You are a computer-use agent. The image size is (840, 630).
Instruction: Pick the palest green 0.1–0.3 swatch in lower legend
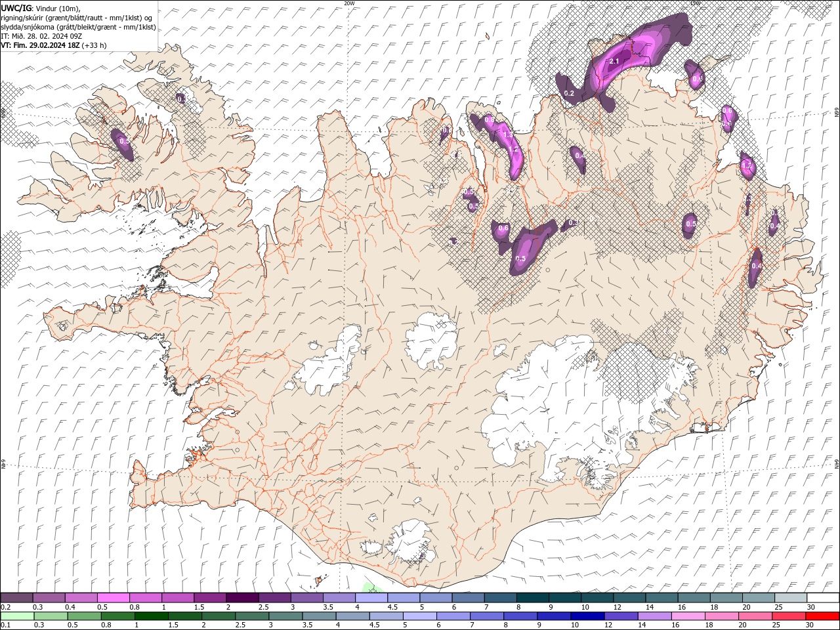tap(17, 616)
